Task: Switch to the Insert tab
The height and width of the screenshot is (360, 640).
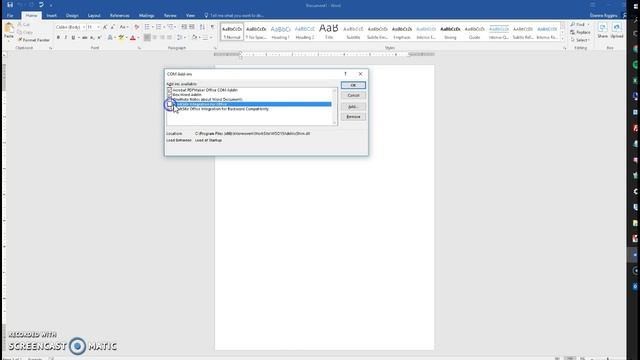Action: coord(51,16)
